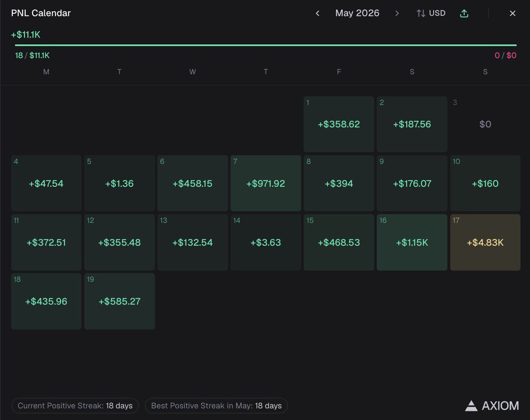Click the +$11.1K total PNL figure
530x420 pixels.
click(x=26, y=35)
